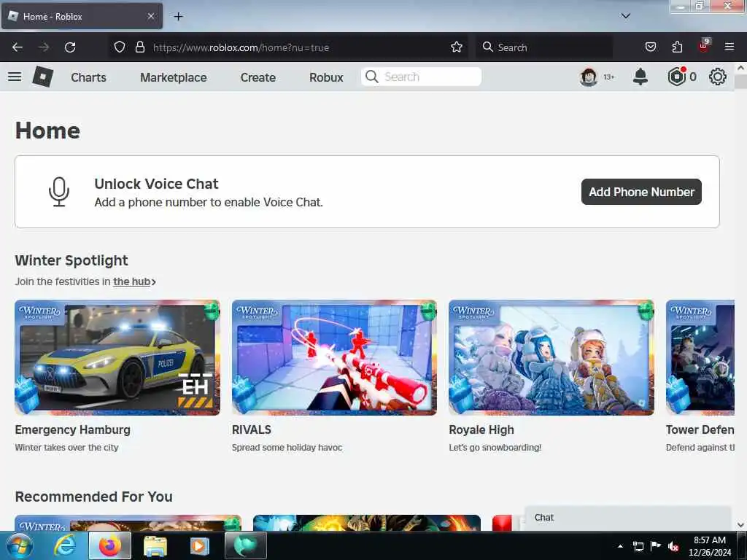747x560 pixels.
Task: Expand the list all tabs dropdown
Action: 626,16
